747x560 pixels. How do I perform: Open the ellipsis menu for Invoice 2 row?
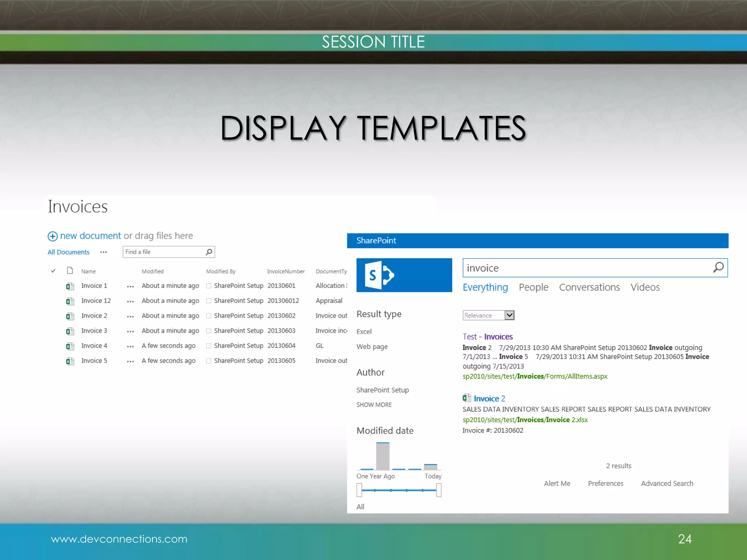pos(130,316)
